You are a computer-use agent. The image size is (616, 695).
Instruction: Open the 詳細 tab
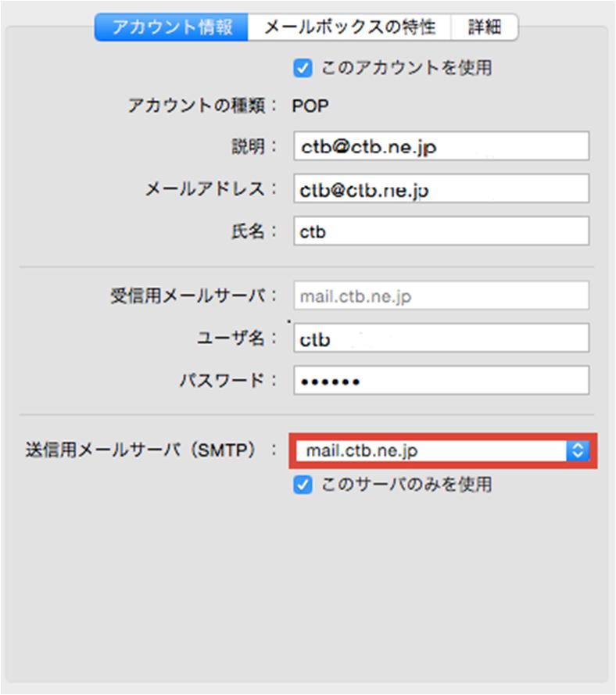pyautogui.click(x=484, y=27)
